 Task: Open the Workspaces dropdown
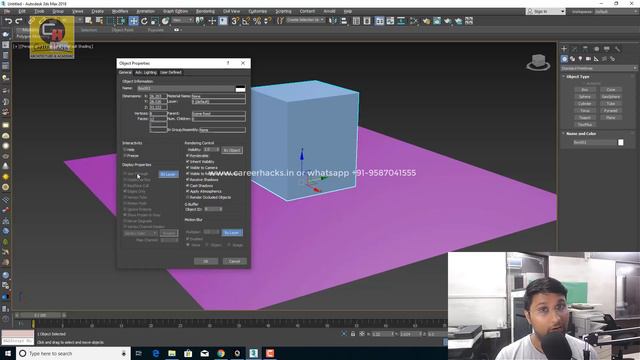(x=616, y=11)
